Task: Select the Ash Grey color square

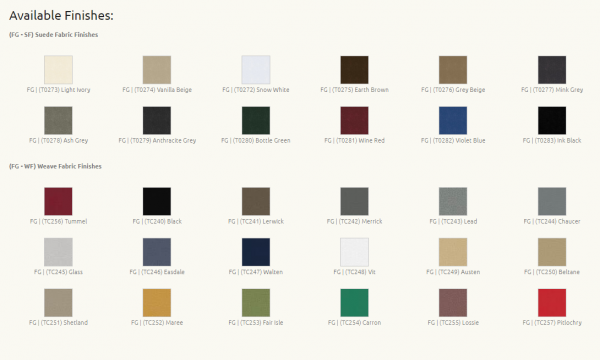Action: tap(58, 121)
